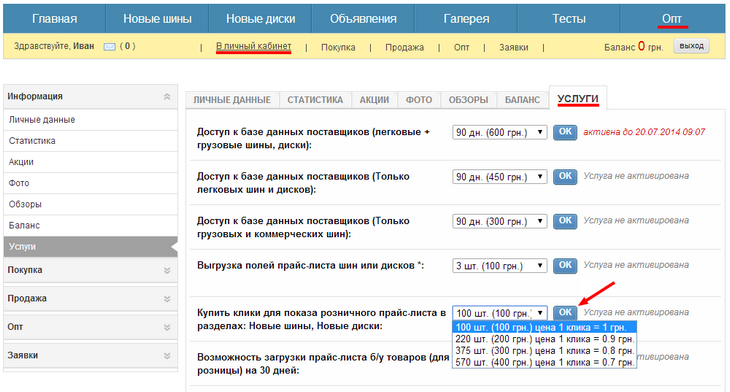Confirm OK for грузовых и коммерческих access
The height and width of the screenshot is (392, 730).
coord(565,221)
